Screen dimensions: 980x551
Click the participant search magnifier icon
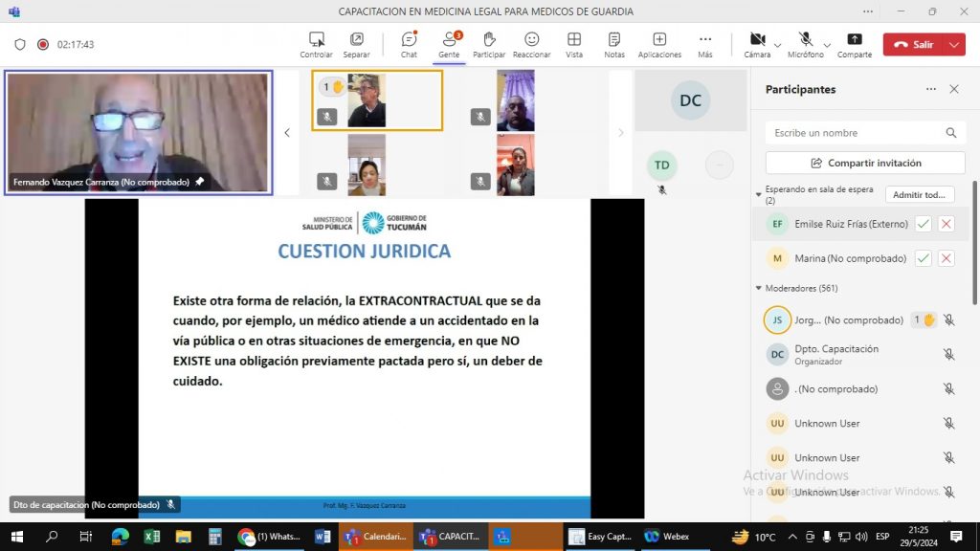951,132
